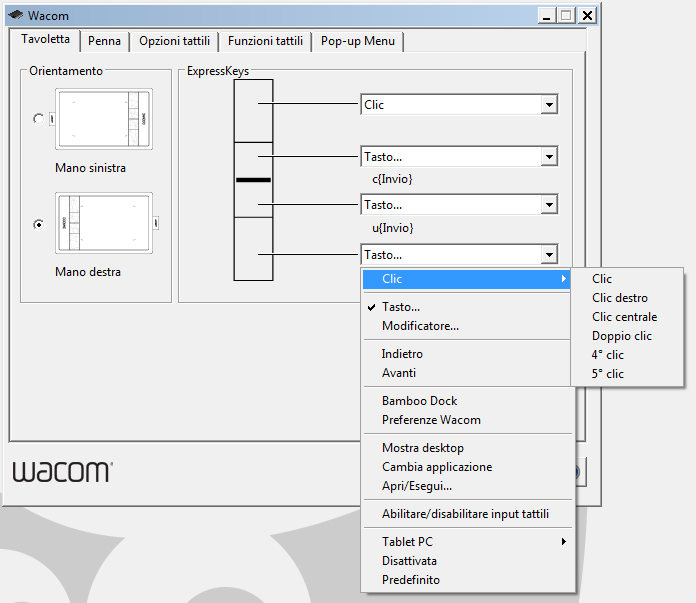
Task: Select the Mano destra radio button
Action: pos(39,225)
